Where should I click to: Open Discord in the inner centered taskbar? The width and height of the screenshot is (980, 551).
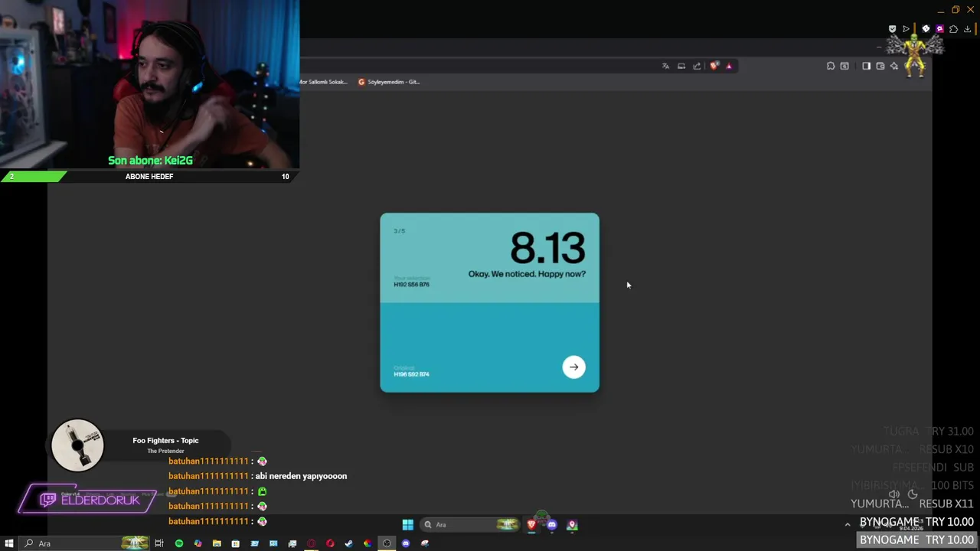[x=552, y=525]
